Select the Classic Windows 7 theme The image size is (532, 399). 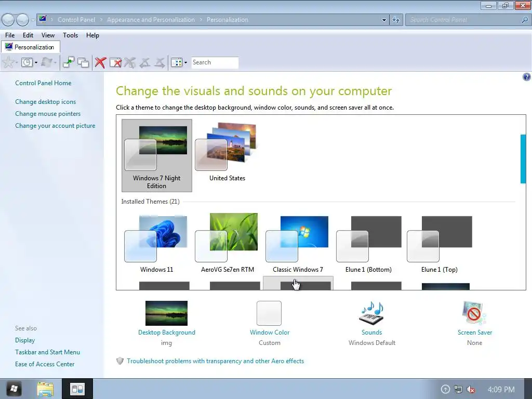click(298, 243)
